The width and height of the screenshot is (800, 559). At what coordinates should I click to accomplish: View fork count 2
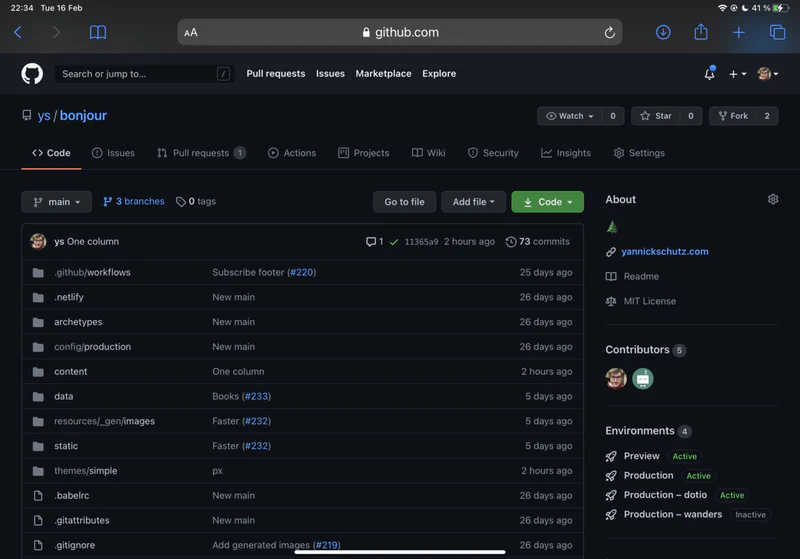[767, 116]
